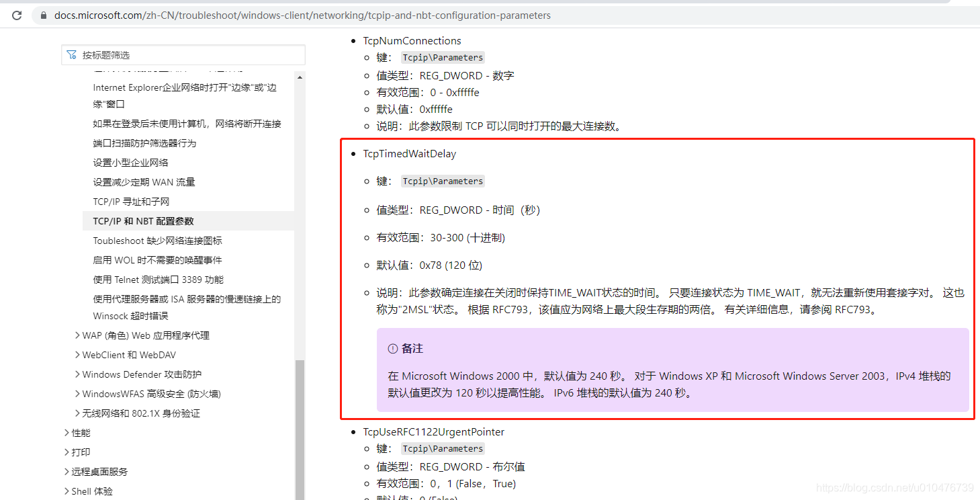
Task: Reload the page with the refresh icon
Action: click(x=17, y=15)
